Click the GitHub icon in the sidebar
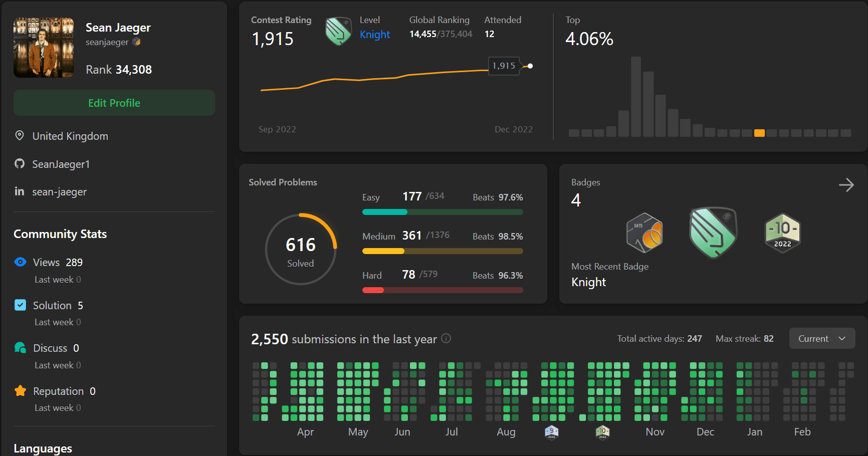868x456 pixels. click(x=19, y=163)
